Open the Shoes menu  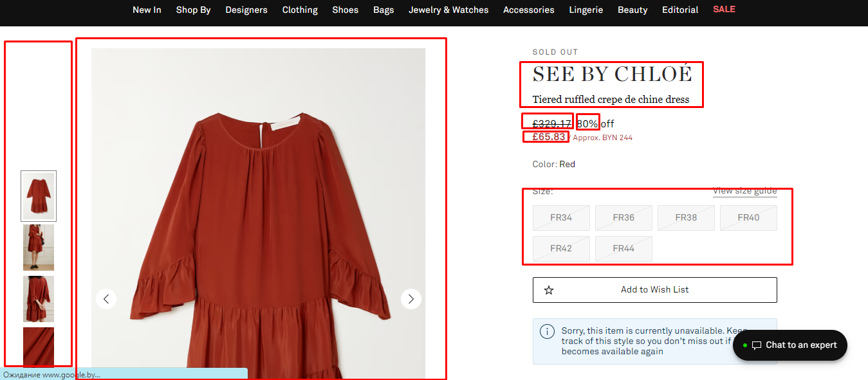(x=346, y=10)
